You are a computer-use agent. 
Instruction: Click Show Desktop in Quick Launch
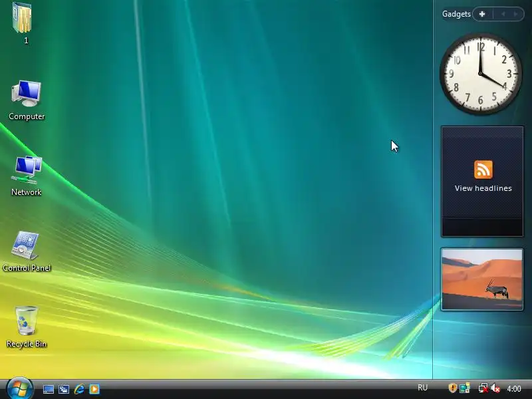[x=48, y=389]
